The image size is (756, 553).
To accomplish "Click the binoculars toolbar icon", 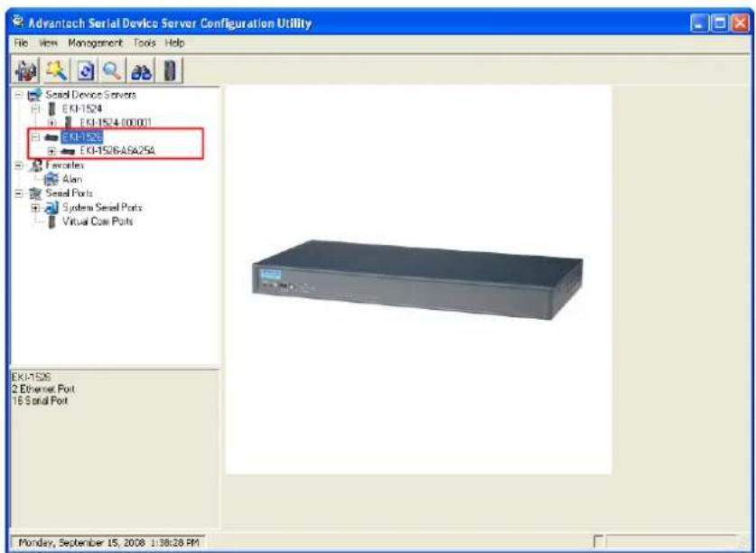I will coord(141,71).
